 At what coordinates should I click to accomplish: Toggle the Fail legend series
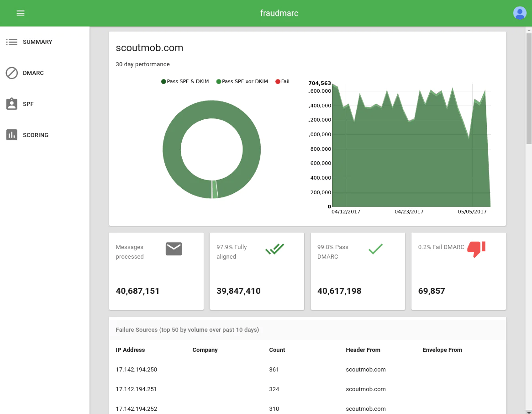pyautogui.click(x=282, y=82)
